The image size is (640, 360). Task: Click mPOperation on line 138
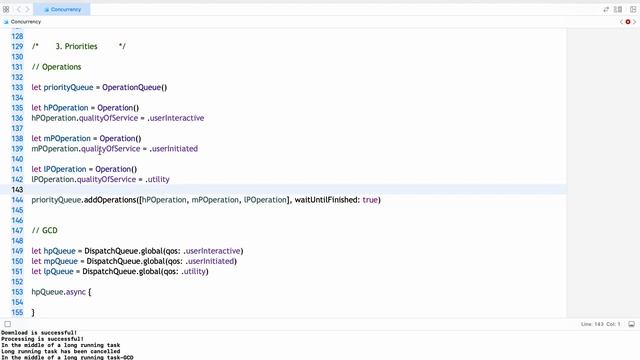click(x=67, y=138)
